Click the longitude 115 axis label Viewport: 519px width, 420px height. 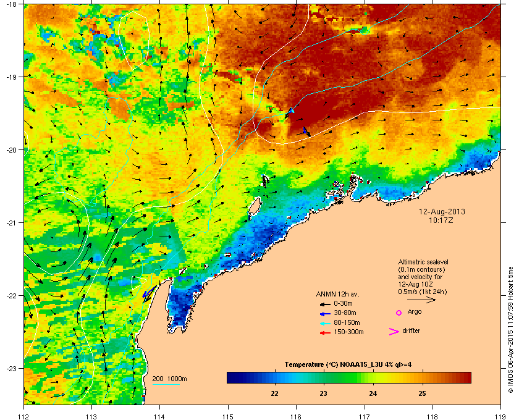228,417
